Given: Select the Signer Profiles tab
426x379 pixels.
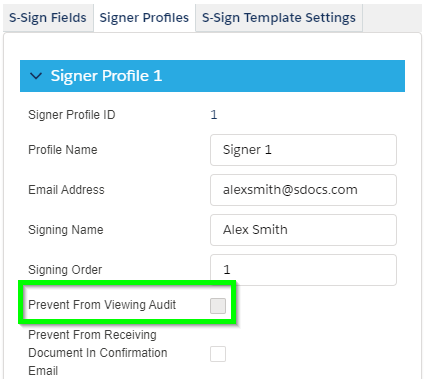Looking at the screenshot, I should [144, 18].
